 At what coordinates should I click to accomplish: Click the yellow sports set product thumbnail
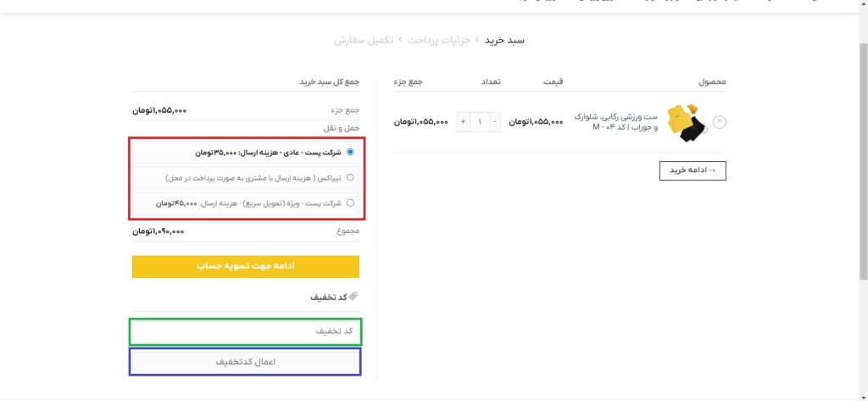(x=686, y=122)
